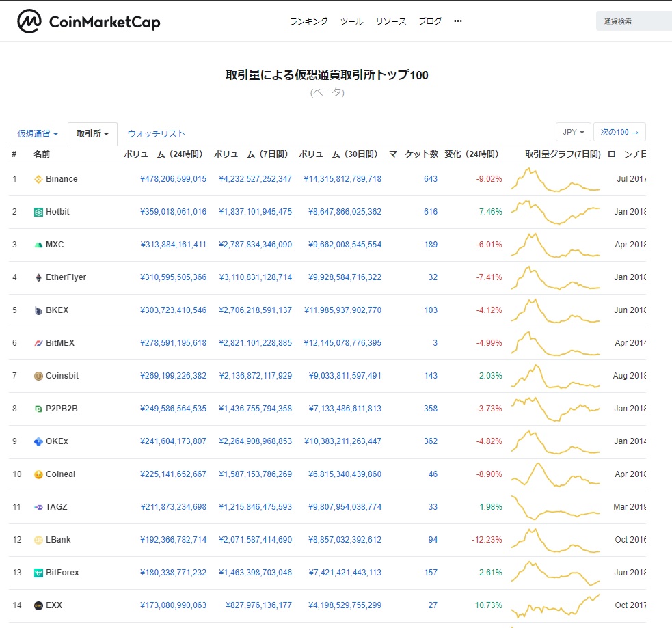Click the 次の100 next page button

[619, 132]
